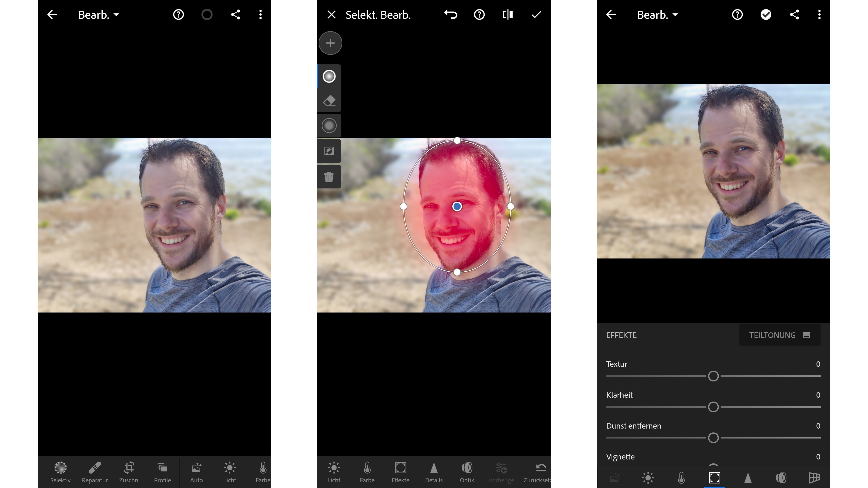Viewport: 868px width, 488px height.
Task: Select the Licht (Light) adjustment tool
Action: coord(230,472)
